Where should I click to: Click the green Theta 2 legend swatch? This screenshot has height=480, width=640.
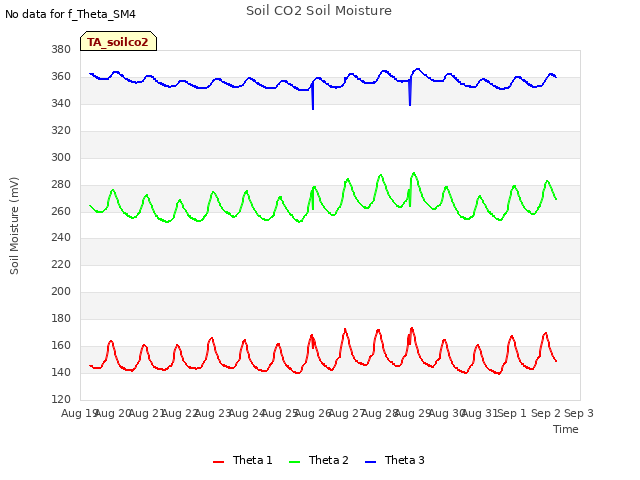pyautogui.click(x=295, y=462)
